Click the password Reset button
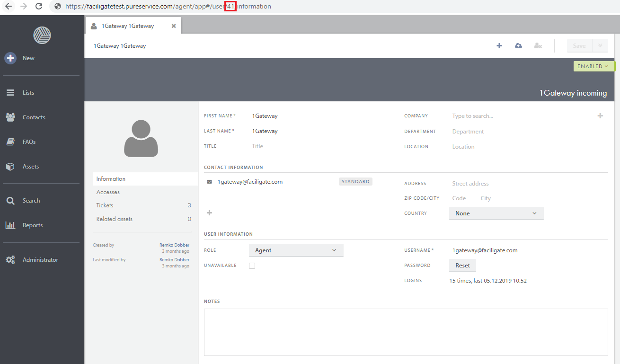The width and height of the screenshot is (620, 364). click(x=462, y=266)
